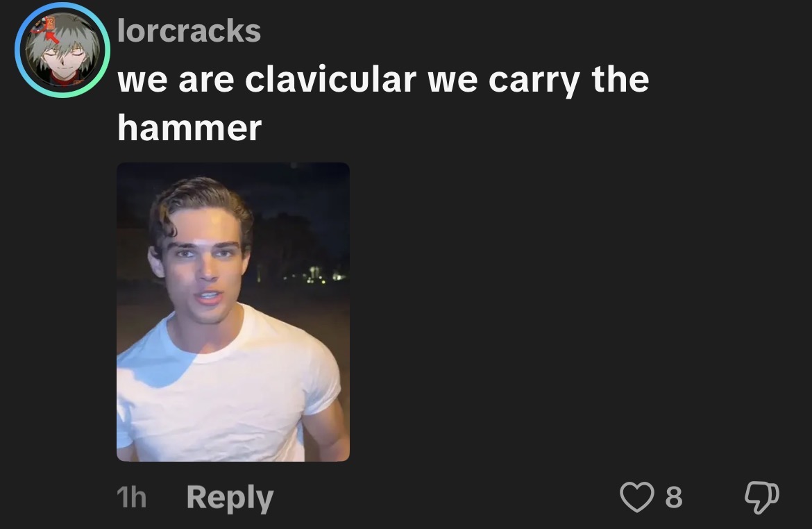The image size is (812, 529).
Task: Open the lorcracks profile avatar
Action: click(62, 50)
